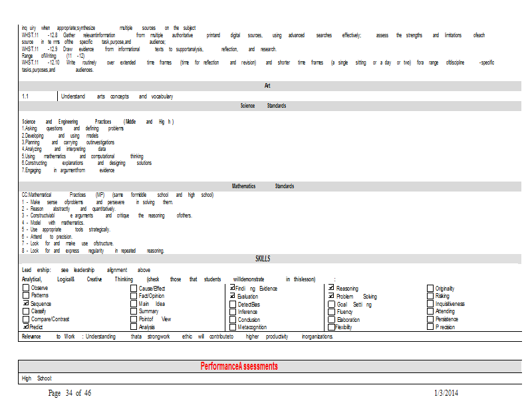Check the Conclusion checkbox
This screenshot has height=411, width=532.
coord(233,319)
